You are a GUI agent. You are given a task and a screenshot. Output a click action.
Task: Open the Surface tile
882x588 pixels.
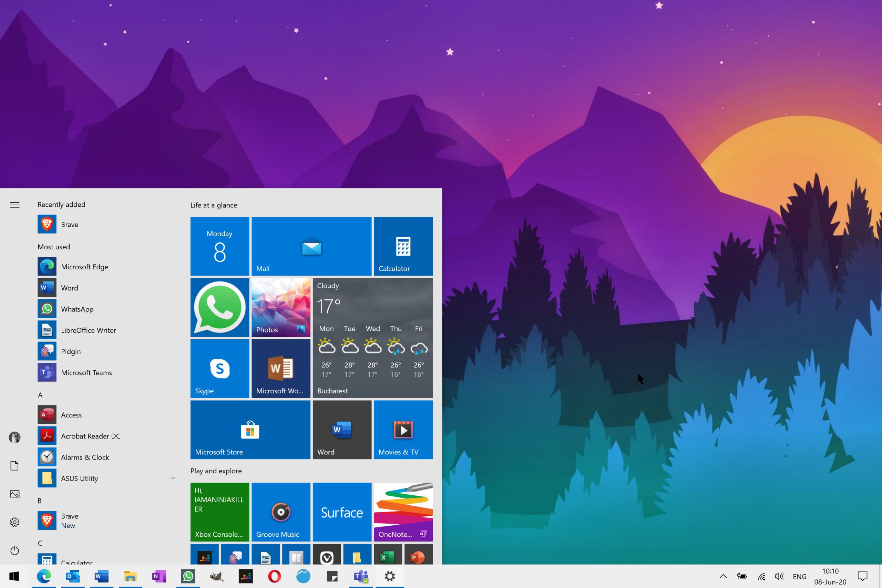pyautogui.click(x=342, y=512)
